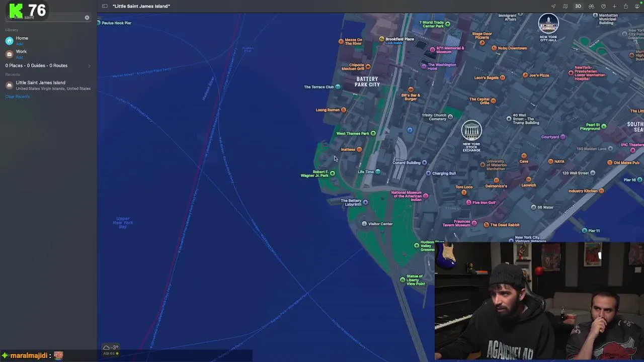Screen dimensions: 644x362
Task: Click the Add link under Work
Action: tap(19, 57)
